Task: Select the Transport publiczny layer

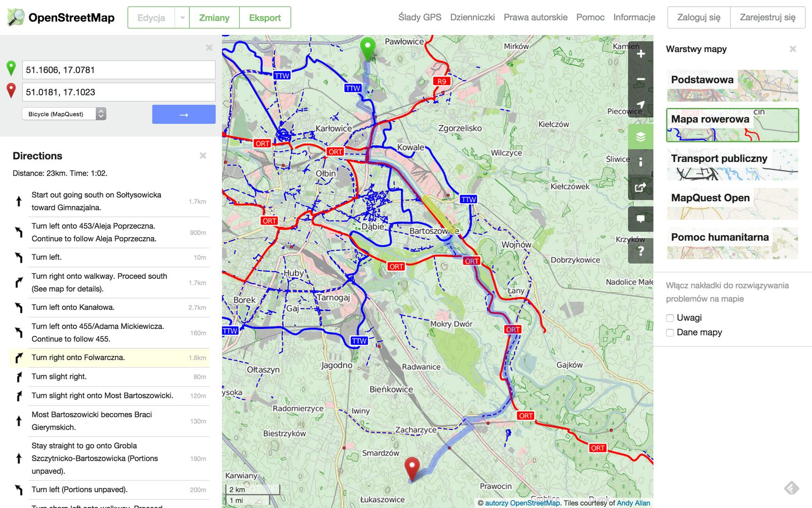Action: pos(732,164)
